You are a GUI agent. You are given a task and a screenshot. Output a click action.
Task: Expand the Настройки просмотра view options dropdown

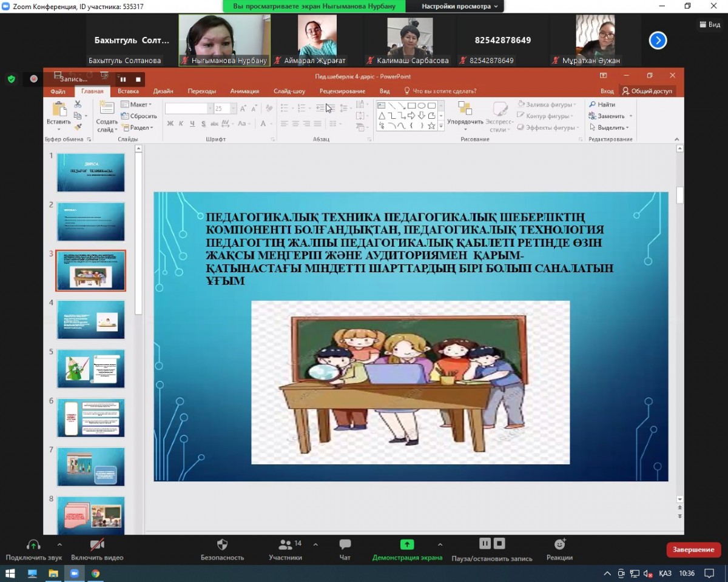point(460,6)
